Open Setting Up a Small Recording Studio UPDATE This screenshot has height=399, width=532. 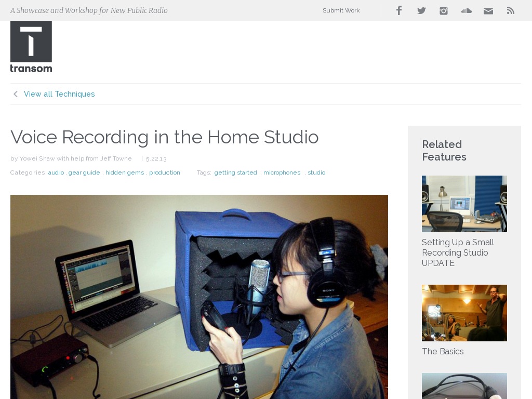tap(458, 253)
